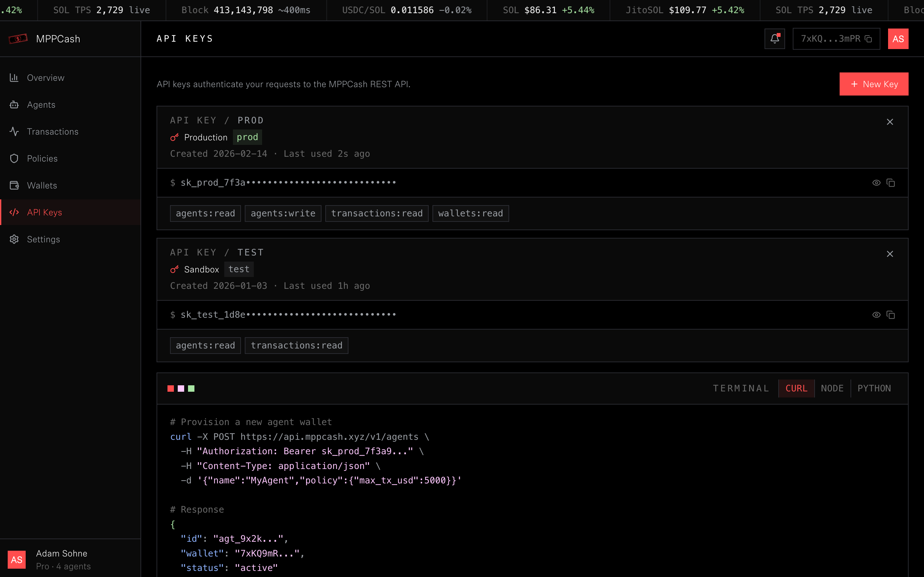Click the MPPCash logo icon
924x577 pixels.
coord(18,38)
